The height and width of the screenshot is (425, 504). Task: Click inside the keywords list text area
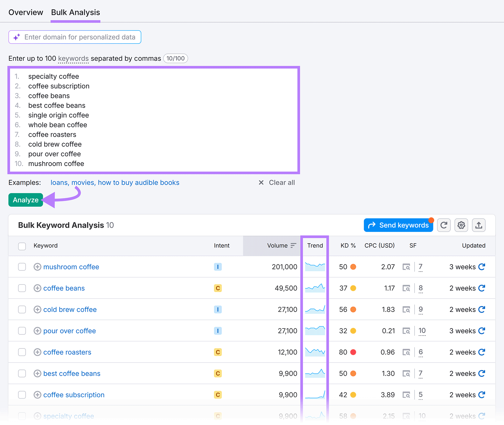(x=154, y=120)
